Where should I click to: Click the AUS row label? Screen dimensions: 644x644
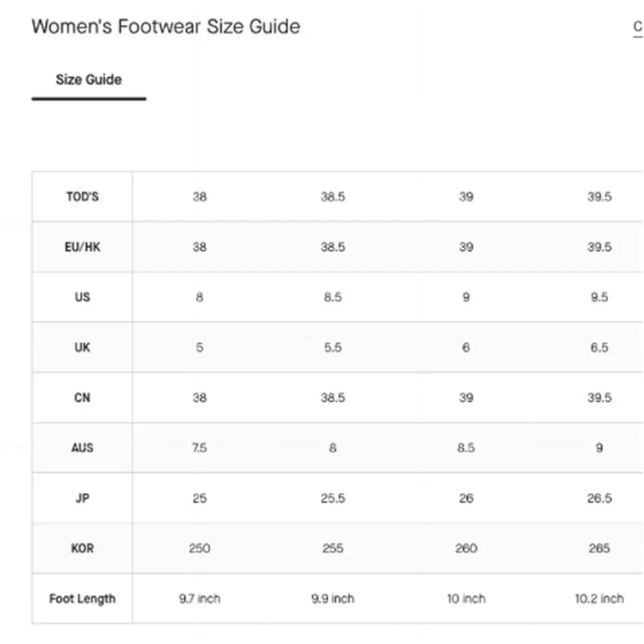82,448
